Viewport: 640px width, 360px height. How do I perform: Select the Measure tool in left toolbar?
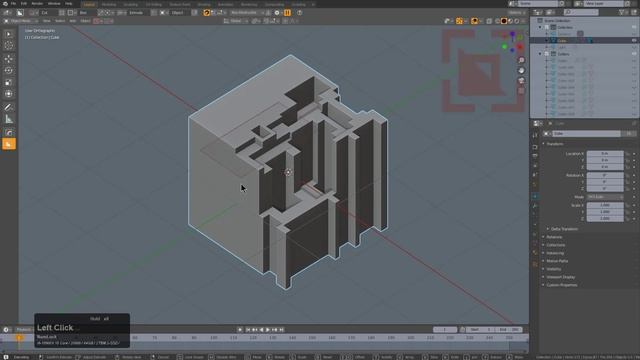(9, 119)
